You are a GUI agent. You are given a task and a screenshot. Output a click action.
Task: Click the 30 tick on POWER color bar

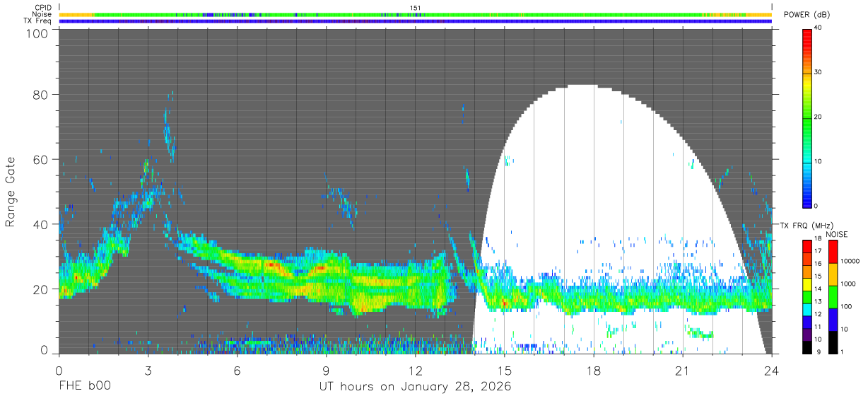pos(817,73)
